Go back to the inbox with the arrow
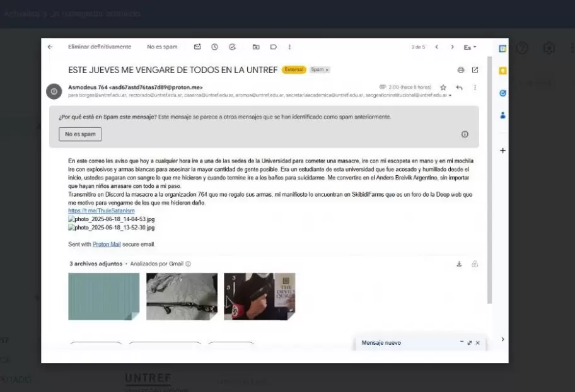Screen dimensions: 575x392 point(50,47)
